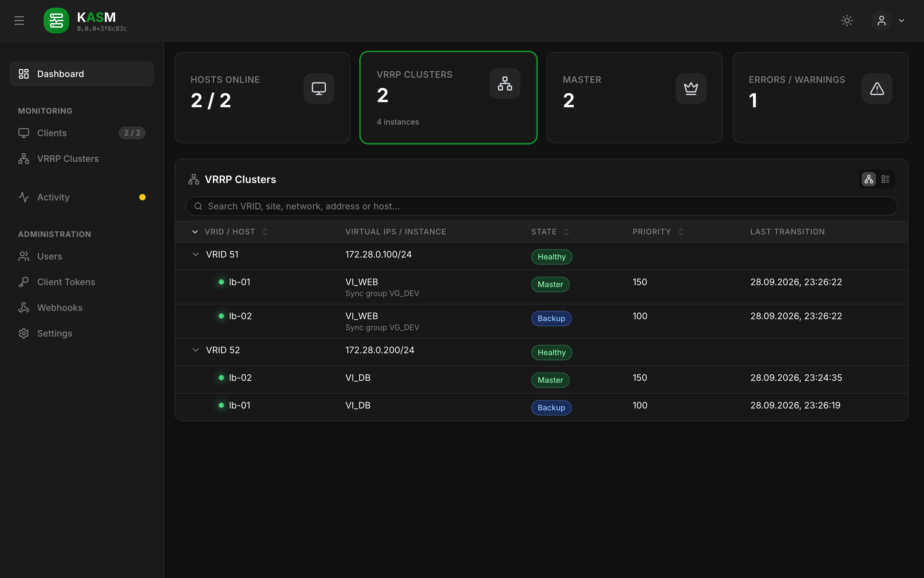Open the Activity page
924x578 pixels.
(82, 197)
